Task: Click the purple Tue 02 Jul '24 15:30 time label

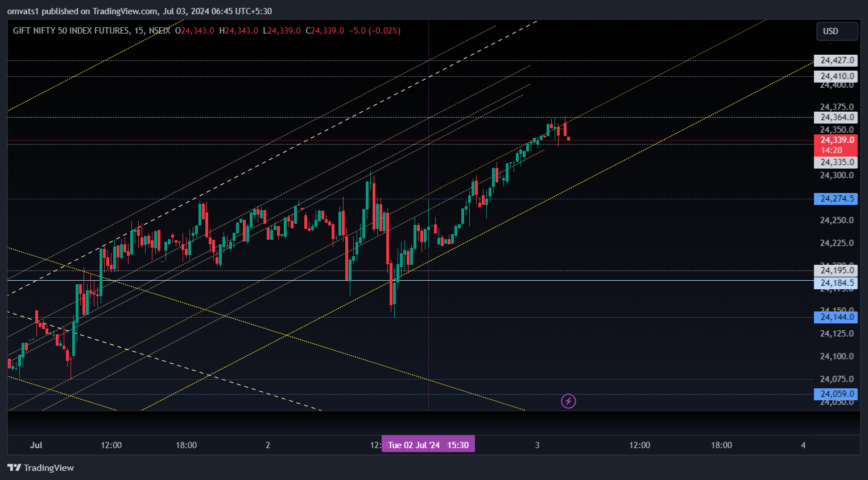Action: 428,445
